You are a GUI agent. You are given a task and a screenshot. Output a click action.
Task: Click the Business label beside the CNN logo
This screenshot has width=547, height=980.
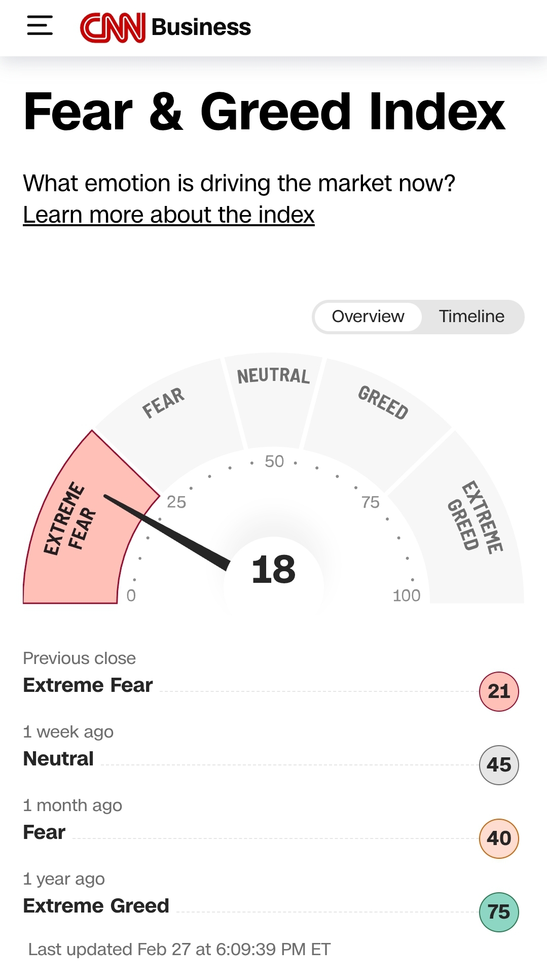pyautogui.click(x=201, y=27)
